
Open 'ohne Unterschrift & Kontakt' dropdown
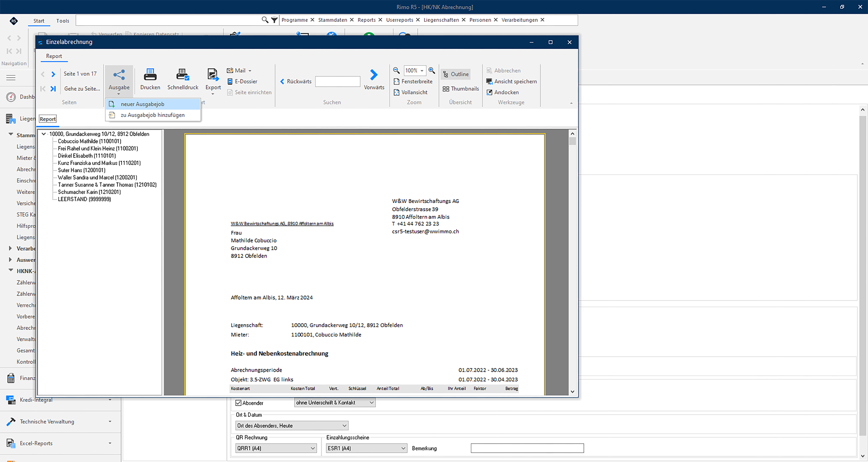[x=335, y=403]
